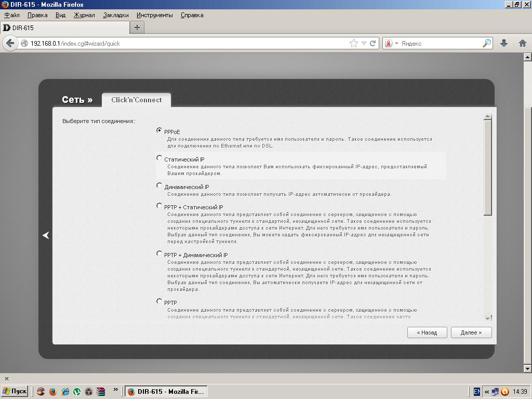
Task: Click the browser back arrow button
Action: (10, 44)
